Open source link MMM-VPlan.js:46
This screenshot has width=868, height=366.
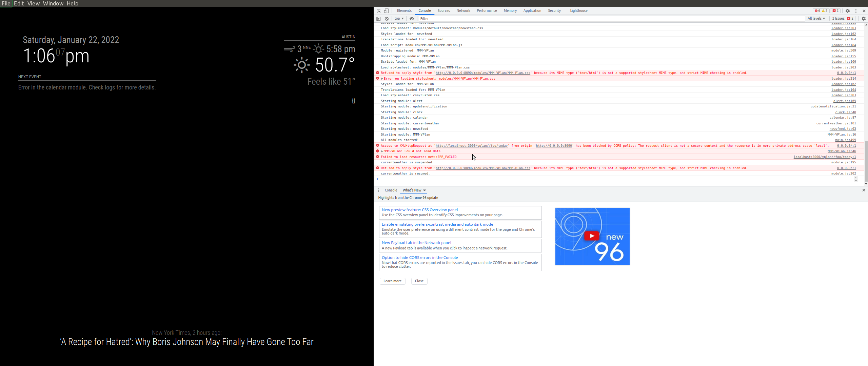click(842, 151)
